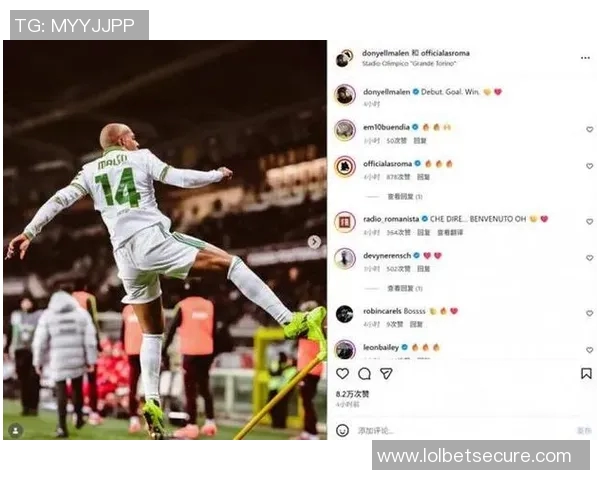The height and width of the screenshot is (480, 600).
Task: Open officialasroma profile from post header
Action: [445, 53]
